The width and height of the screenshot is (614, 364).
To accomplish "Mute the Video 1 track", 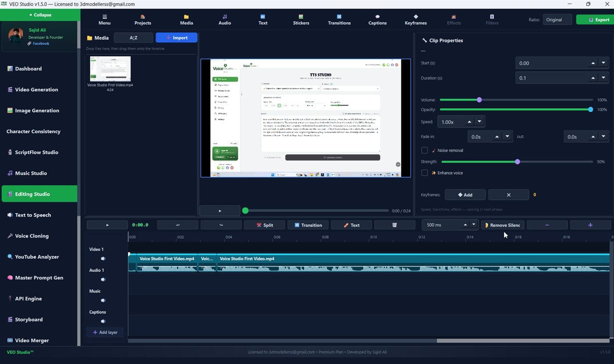I will coord(104,259).
